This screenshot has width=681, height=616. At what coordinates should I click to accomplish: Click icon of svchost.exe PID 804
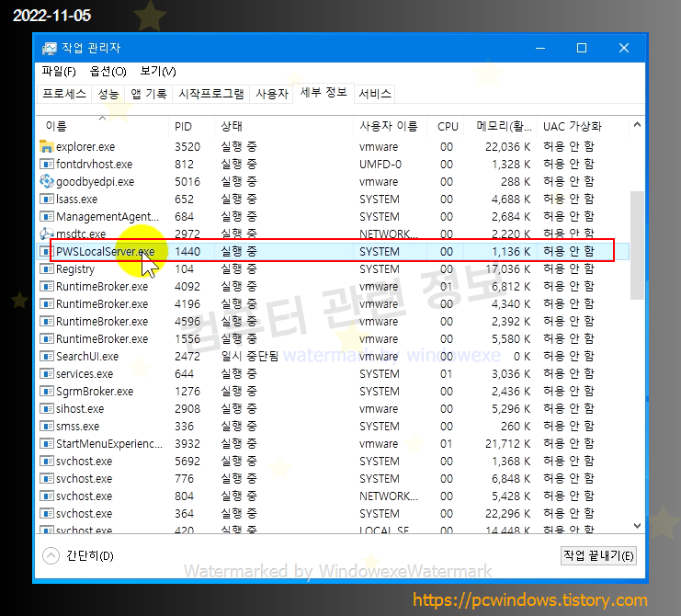click(x=47, y=496)
